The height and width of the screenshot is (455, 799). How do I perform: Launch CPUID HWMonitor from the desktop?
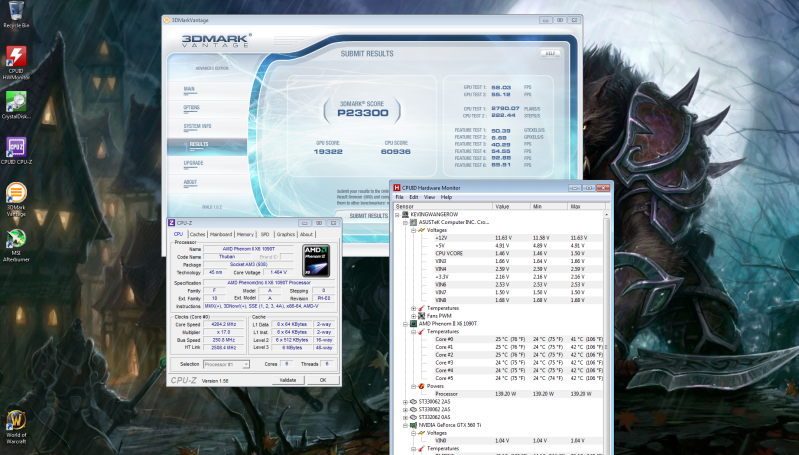tap(16, 63)
